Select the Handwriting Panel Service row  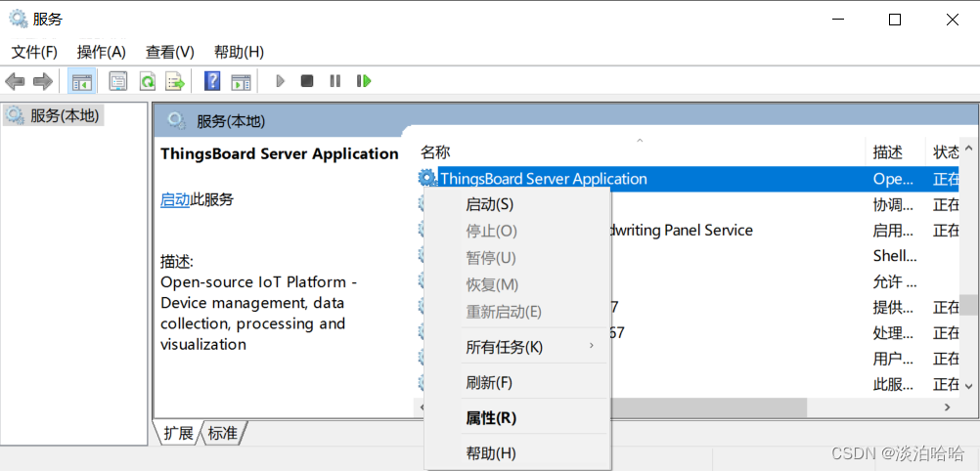[680, 231]
